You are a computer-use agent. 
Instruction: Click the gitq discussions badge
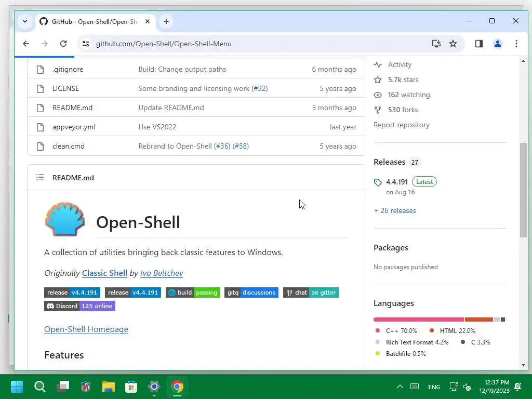click(x=251, y=292)
